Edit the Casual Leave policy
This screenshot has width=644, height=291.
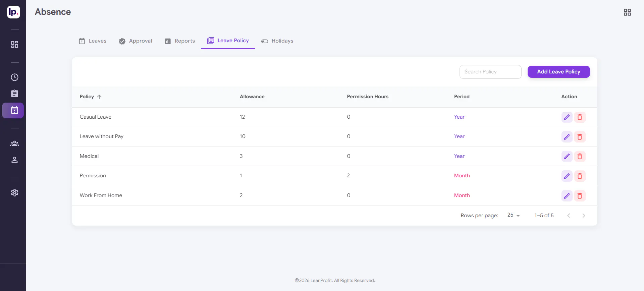click(567, 117)
